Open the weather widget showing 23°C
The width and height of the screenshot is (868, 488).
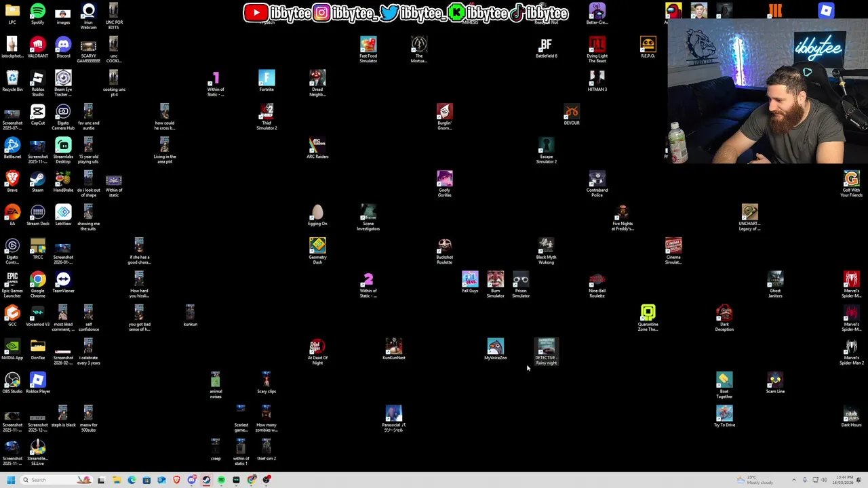point(755,480)
